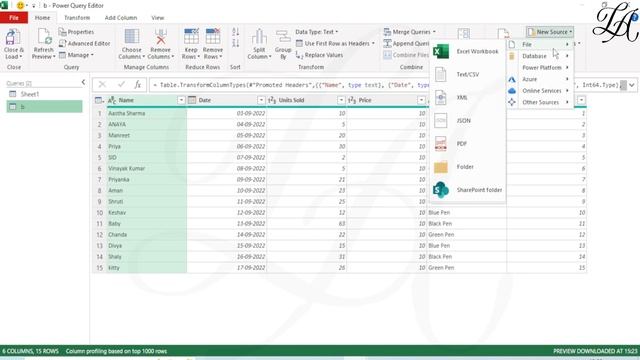Open the Power Platform submenu
This screenshot has height=360, width=640.
coord(540,67)
